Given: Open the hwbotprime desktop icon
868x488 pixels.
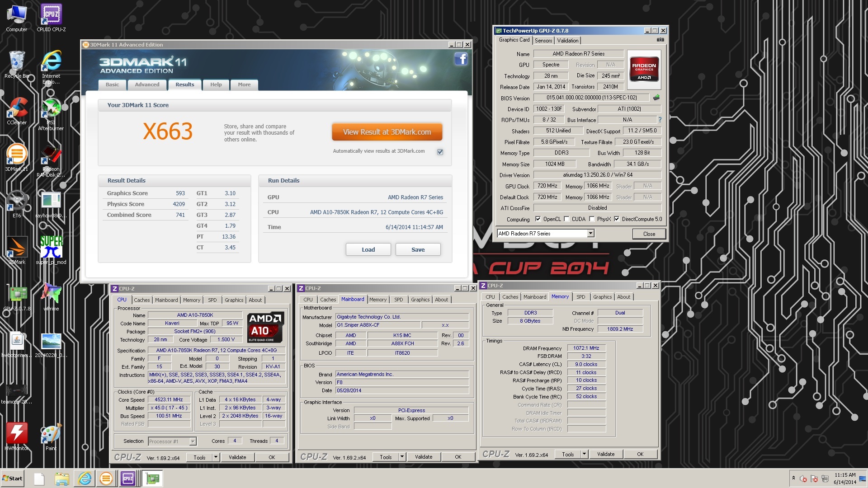Looking at the screenshot, I should click(17, 344).
